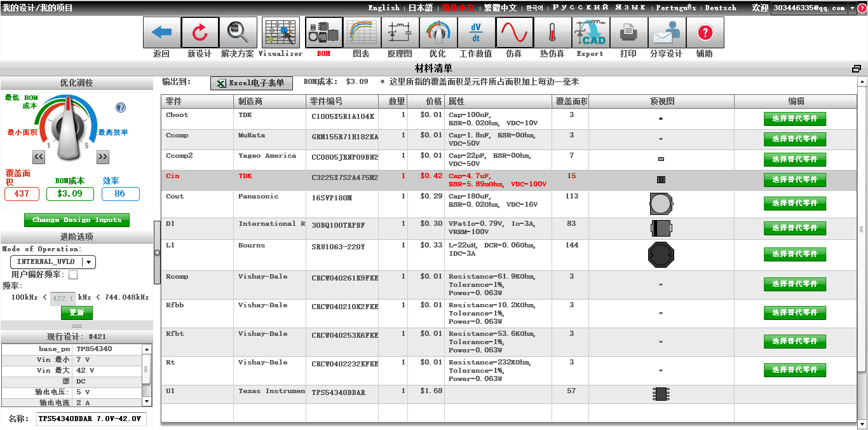868x430 pixels.
Task: Open operating values dV/dt icon
Action: [476, 32]
